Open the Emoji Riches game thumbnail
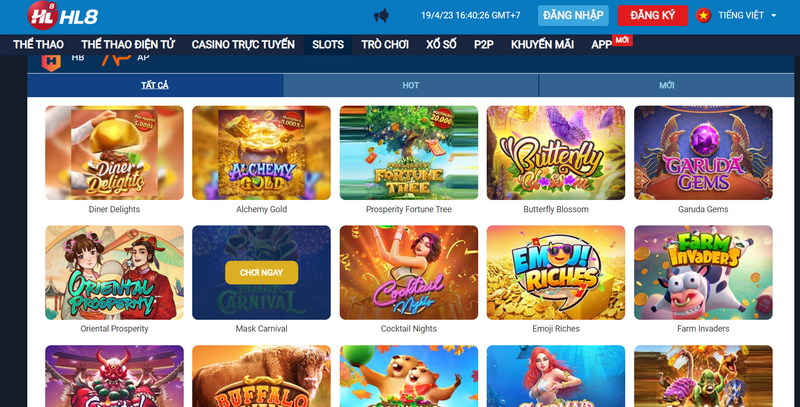The width and height of the screenshot is (800, 407). click(556, 273)
